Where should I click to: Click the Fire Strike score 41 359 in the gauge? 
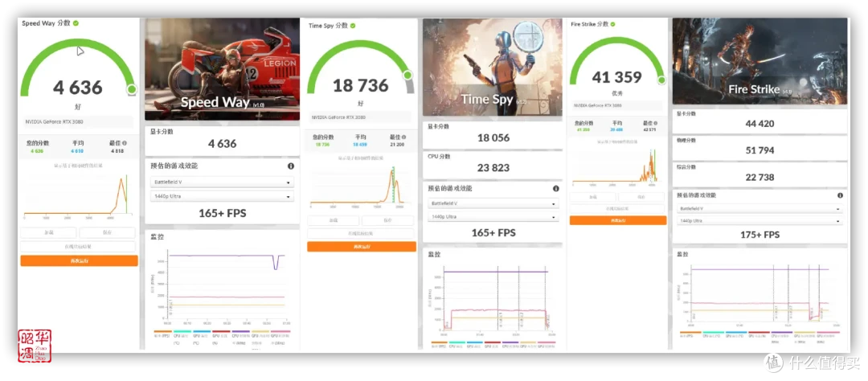(616, 77)
